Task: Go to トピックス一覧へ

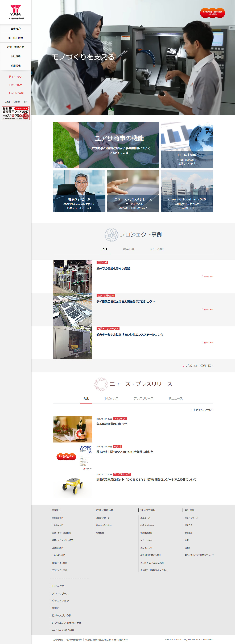Action: [202, 410]
